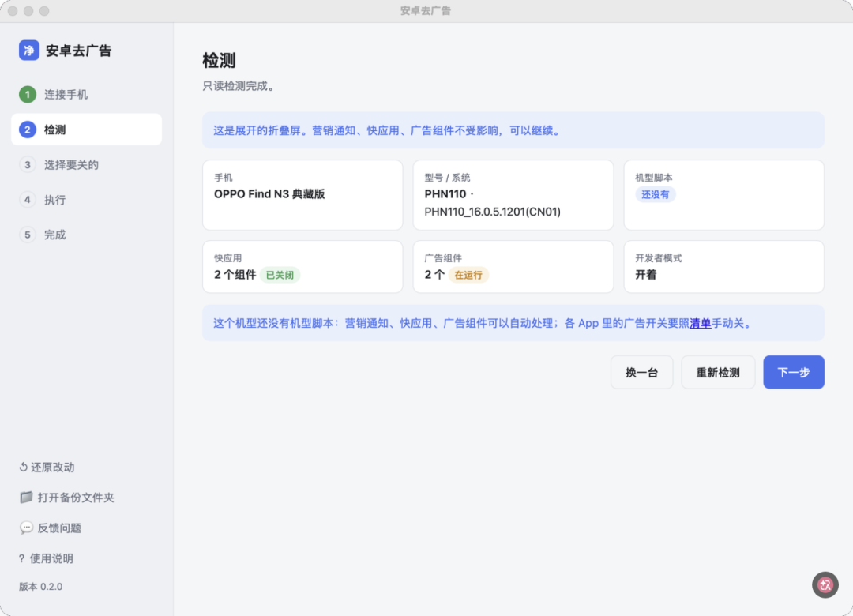Click 还原改动 in the sidebar

47,467
